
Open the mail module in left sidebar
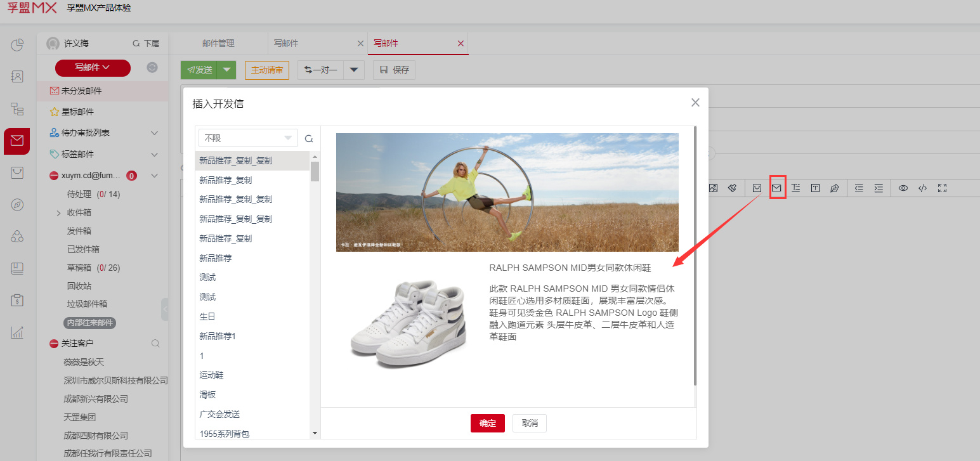[16, 141]
